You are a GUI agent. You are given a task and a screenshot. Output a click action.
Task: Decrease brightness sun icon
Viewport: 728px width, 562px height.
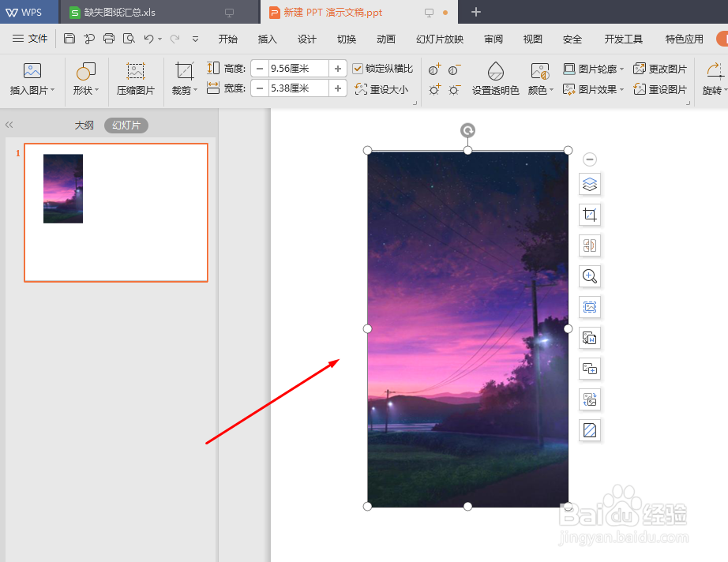click(455, 89)
